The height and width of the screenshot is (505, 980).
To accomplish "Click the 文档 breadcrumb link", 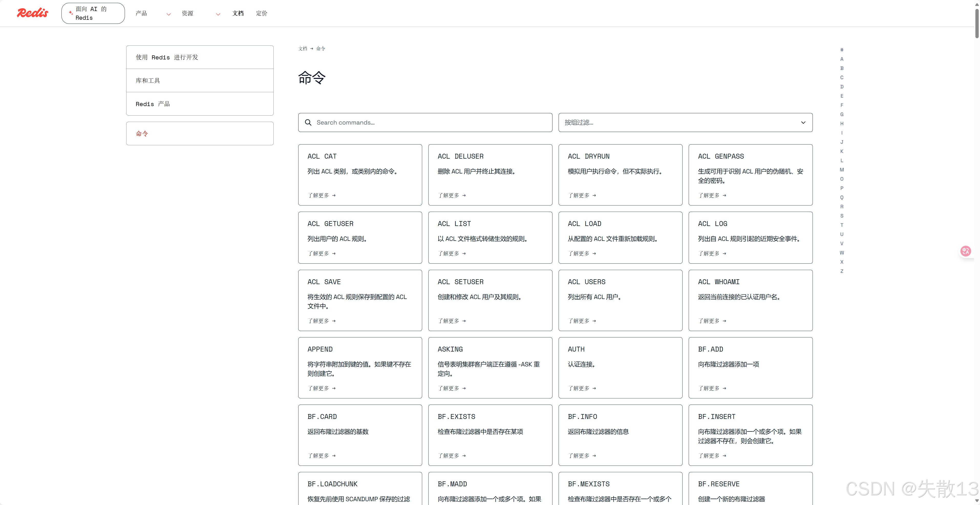I will 303,48.
